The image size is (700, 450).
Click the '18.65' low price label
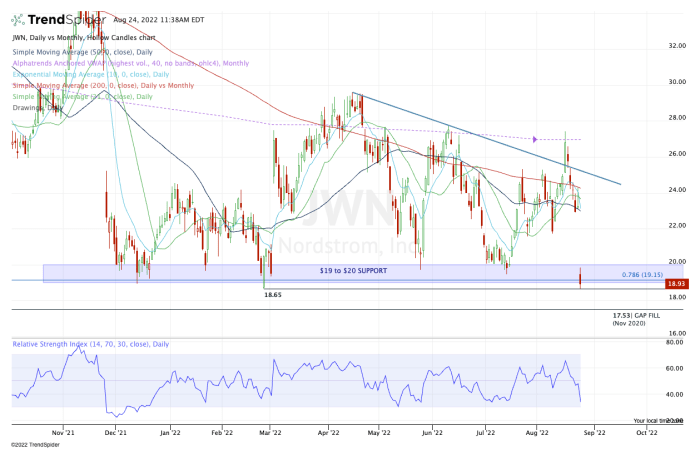273,295
